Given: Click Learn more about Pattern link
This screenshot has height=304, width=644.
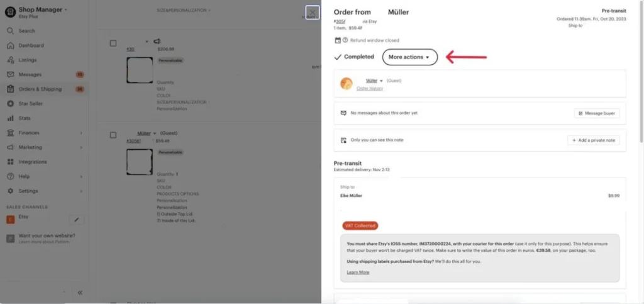Looking at the screenshot, I should tap(44, 242).
